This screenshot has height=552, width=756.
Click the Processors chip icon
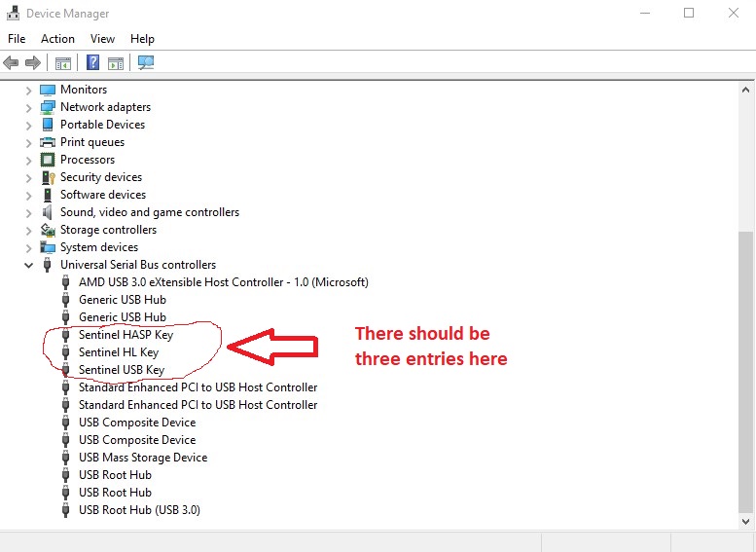tap(48, 160)
